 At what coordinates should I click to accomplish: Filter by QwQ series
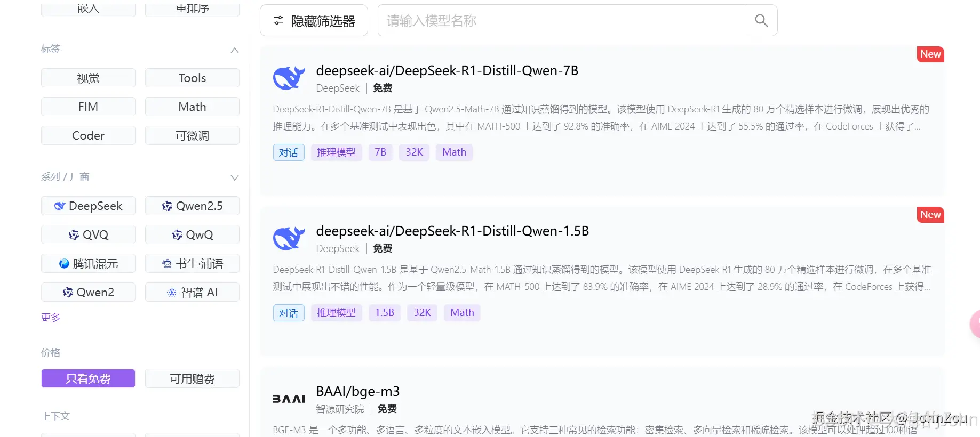(x=192, y=234)
